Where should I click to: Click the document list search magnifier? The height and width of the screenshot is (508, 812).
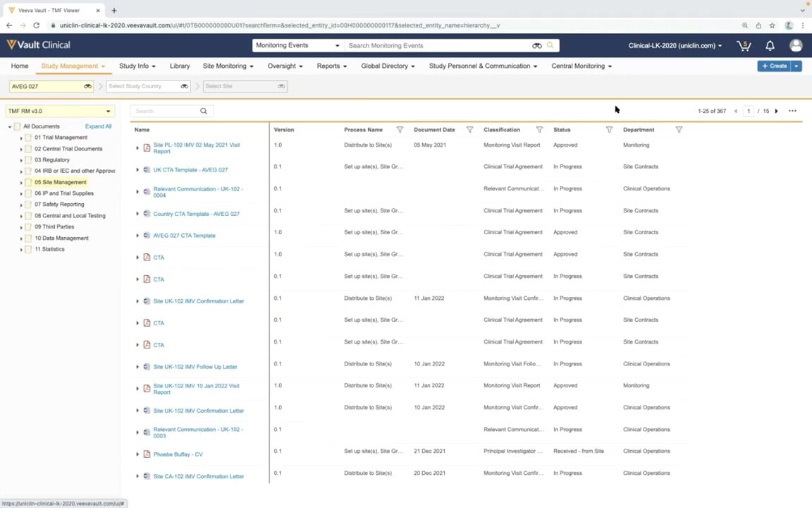point(204,111)
